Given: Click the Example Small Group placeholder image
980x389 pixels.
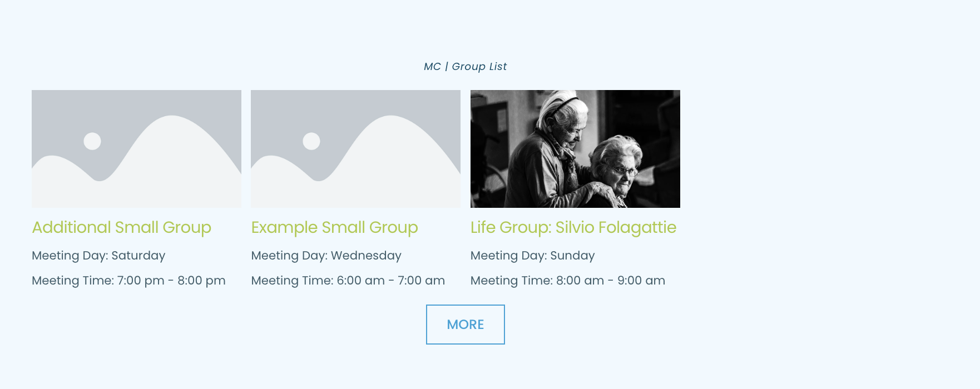Looking at the screenshot, I should 355,148.
